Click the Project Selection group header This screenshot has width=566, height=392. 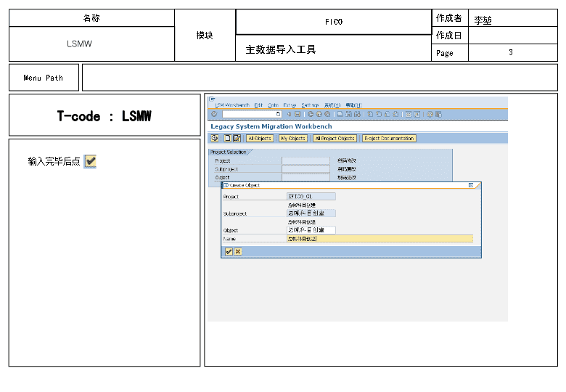click(229, 152)
